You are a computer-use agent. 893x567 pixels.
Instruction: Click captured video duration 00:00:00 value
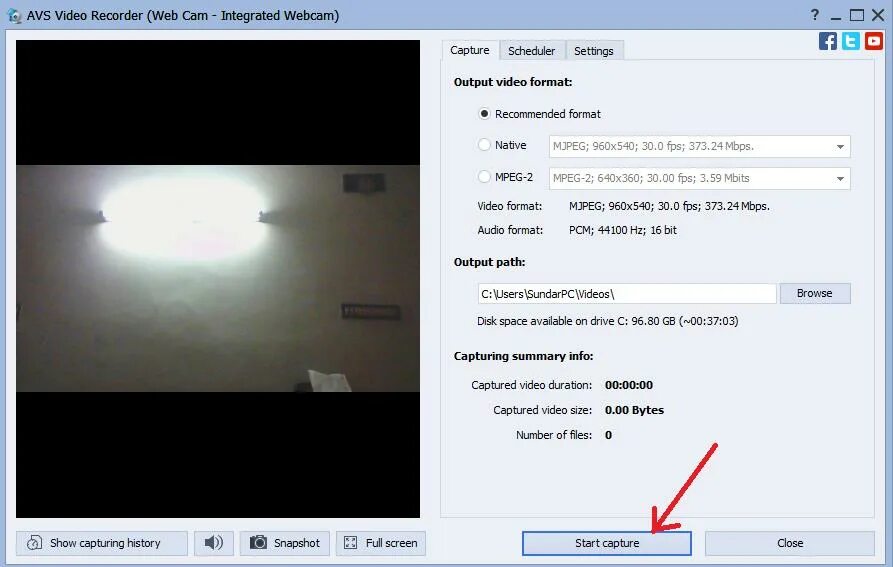pos(629,385)
